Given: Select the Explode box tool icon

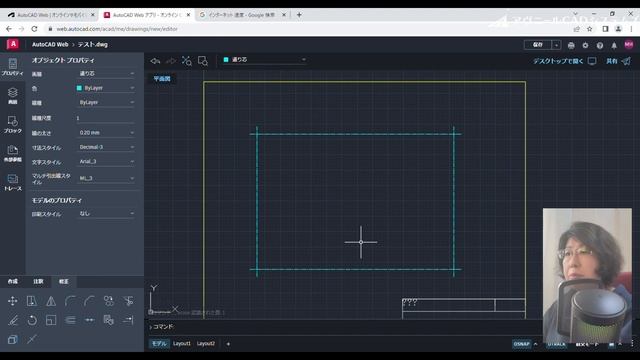Looking at the screenshot, I should pyautogui.click(x=12, y=339).
